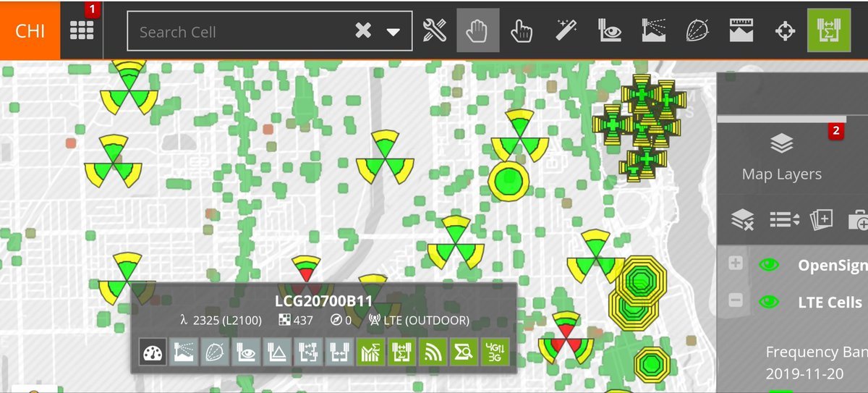The image size is (868, 393).
Task: Open the apps grid menu
Action: pos(81,30)
